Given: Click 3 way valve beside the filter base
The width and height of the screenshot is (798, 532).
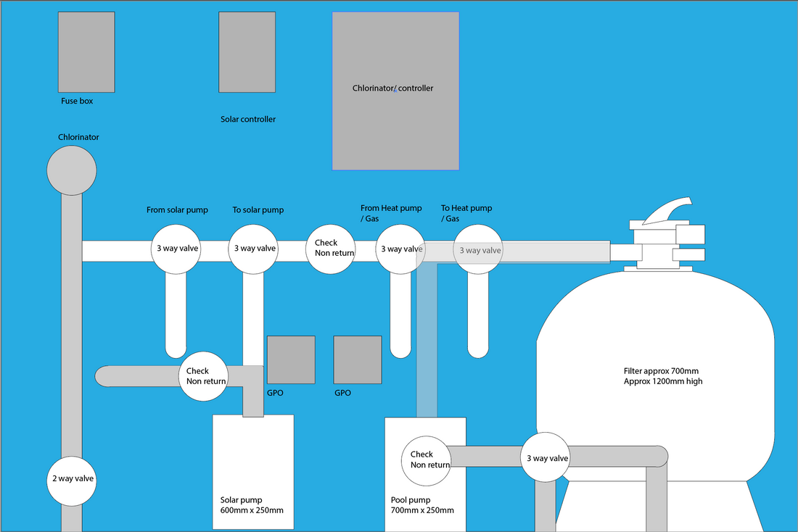Looking at the screenshot, I should pyautogui.click(x=546, y=458).
